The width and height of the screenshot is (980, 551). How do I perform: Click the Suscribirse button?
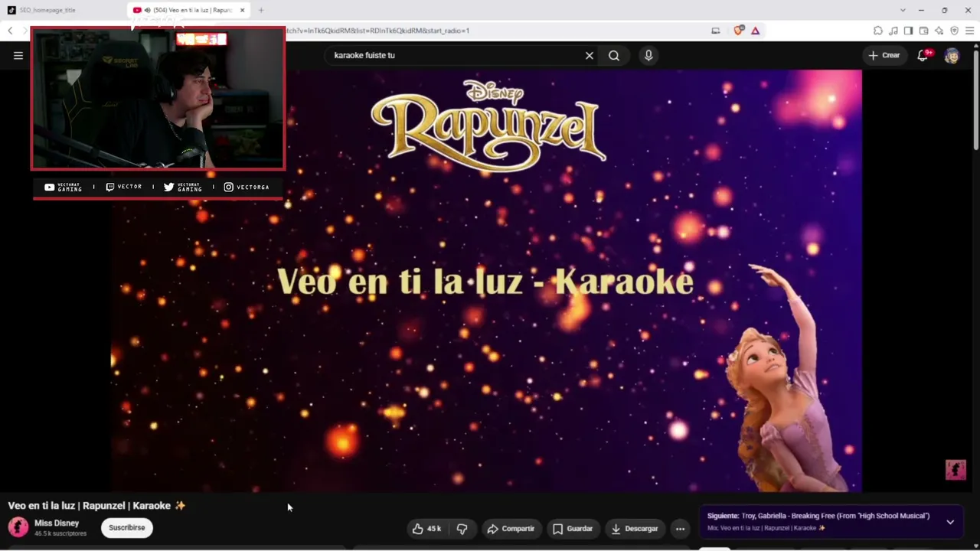pyautogui.click(x=127, y=527)
